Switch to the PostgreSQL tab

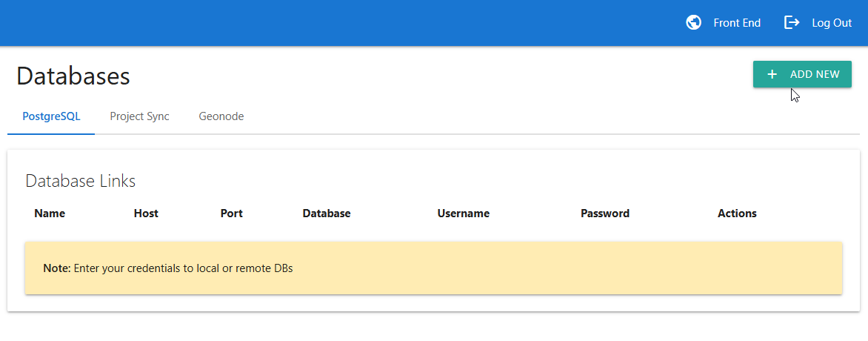click(x=51, y=116)
